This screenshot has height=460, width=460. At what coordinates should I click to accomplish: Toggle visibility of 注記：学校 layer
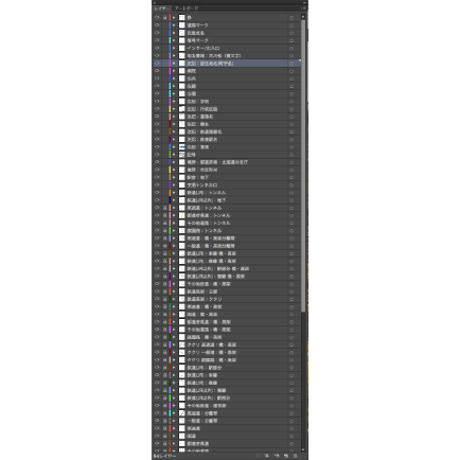pyautogui.click(x=157, y=101)
